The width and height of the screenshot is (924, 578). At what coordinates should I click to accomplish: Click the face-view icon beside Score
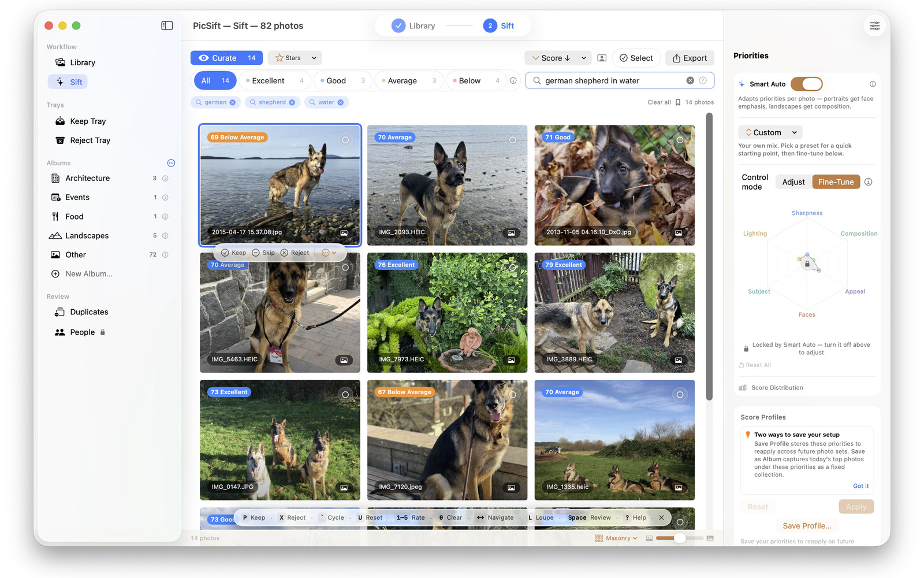point(602,58)
